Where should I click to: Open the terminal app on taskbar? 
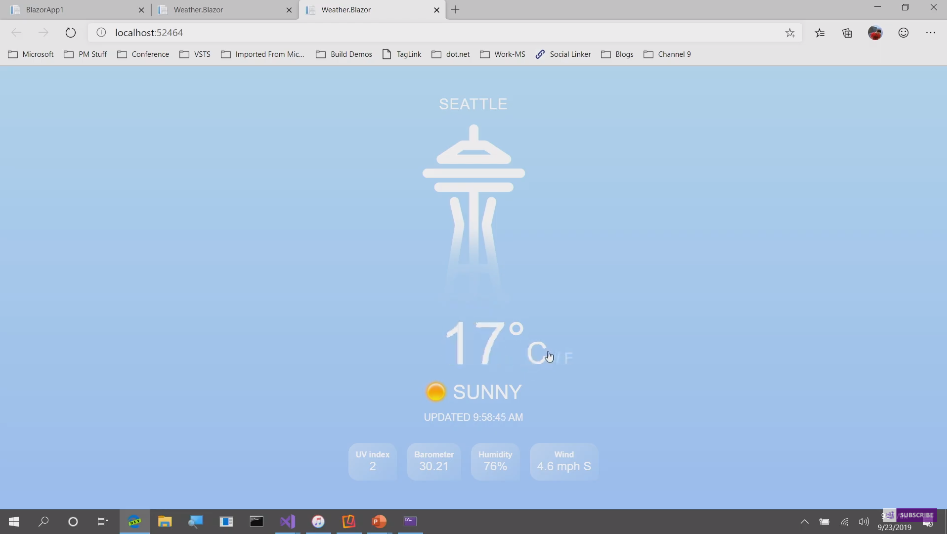click(x=257, y=521)
